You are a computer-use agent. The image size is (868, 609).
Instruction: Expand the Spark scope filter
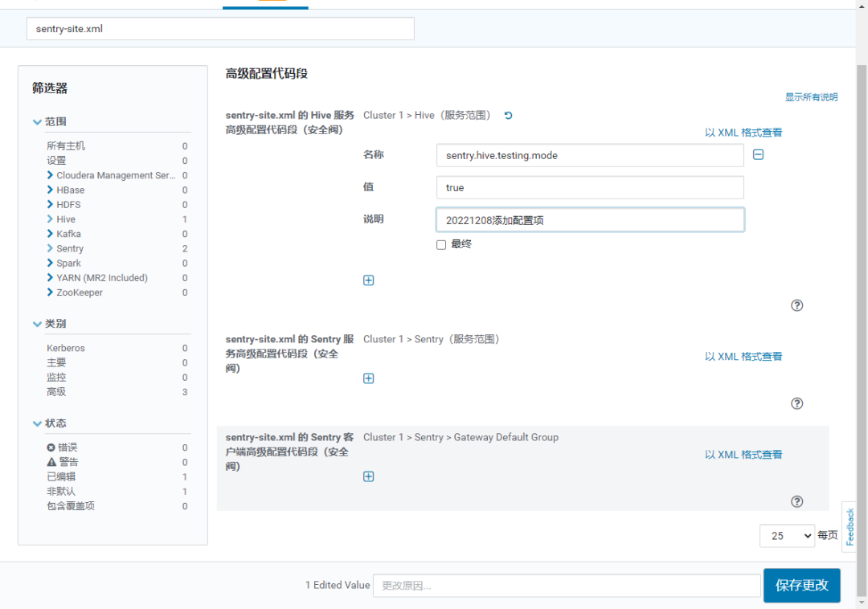point(50,263)
